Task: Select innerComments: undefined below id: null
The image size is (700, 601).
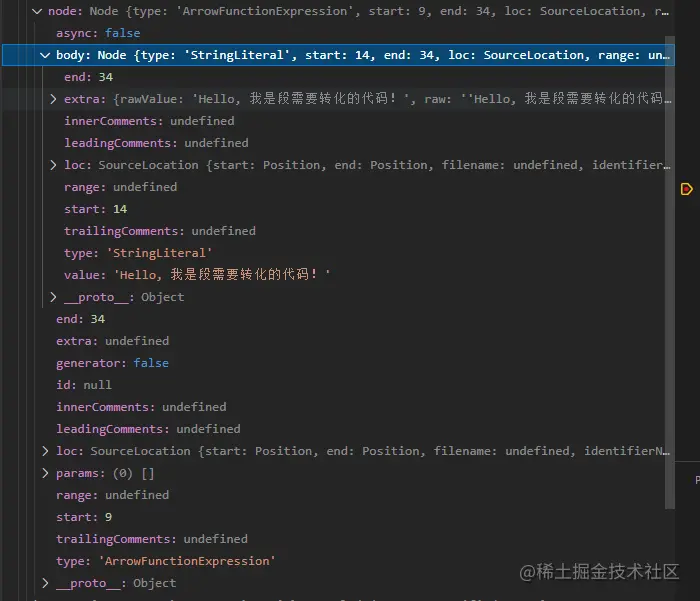Action: coord(338,407)
